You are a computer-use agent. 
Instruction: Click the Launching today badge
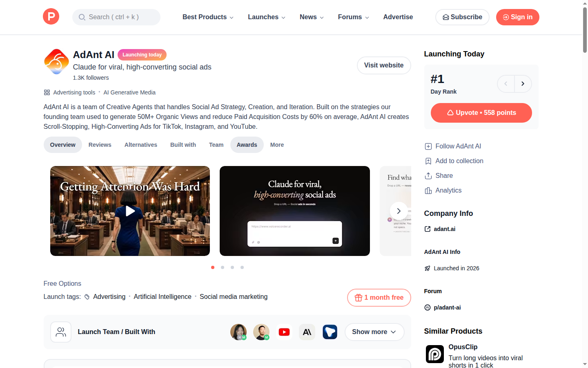pyautogui.click(x=142, y=55)
